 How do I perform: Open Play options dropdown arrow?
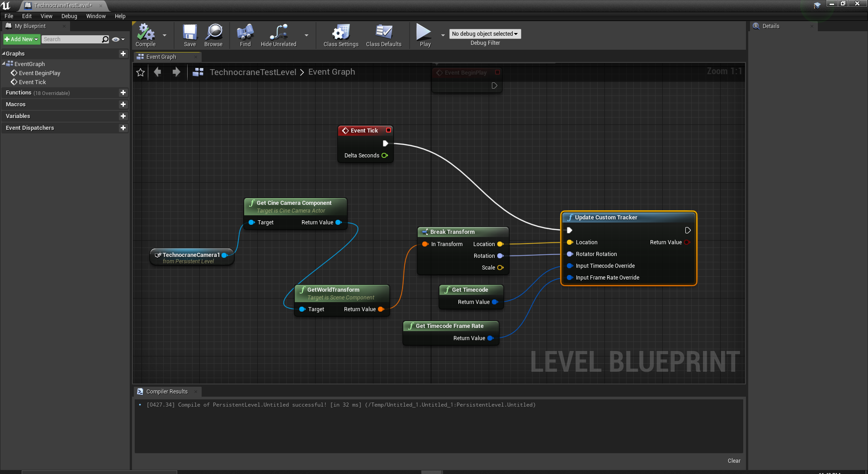443,35
